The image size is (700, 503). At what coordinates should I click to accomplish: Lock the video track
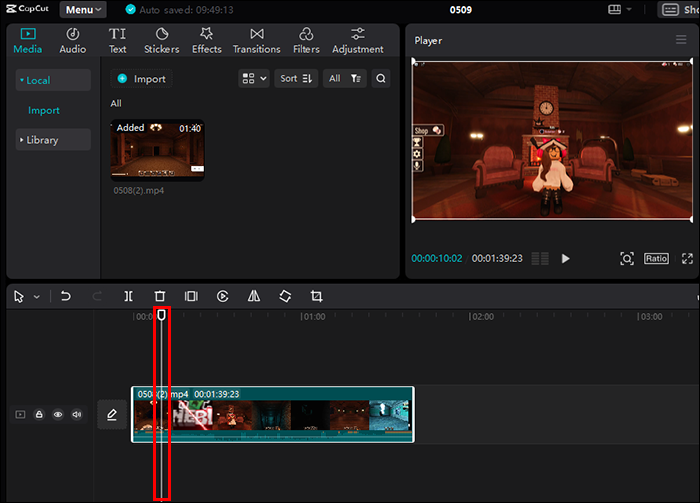tap(39, 414)
